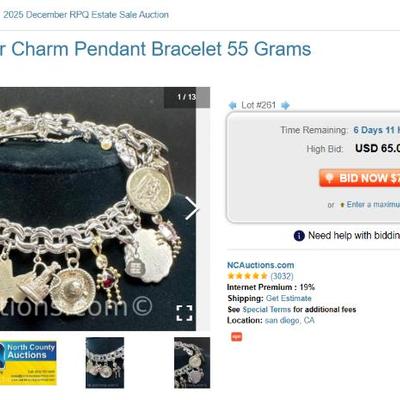Go to previous lot with left arrow
The width and height of the screenshot is (400, 400).
(232, 106)
